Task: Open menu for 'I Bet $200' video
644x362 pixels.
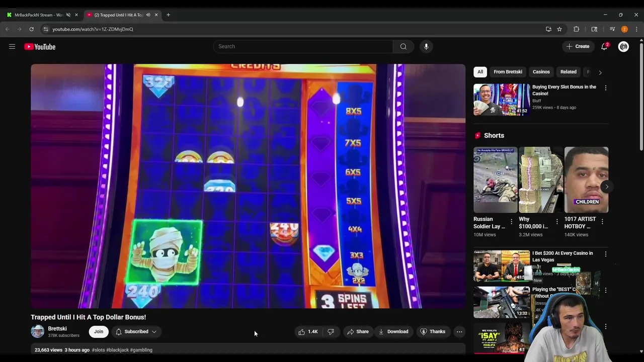Action: [606, 254]
